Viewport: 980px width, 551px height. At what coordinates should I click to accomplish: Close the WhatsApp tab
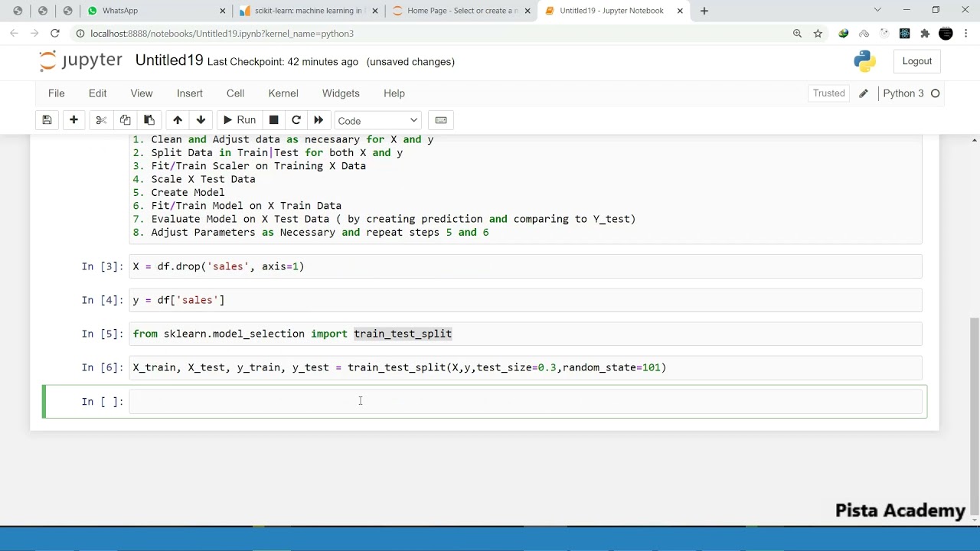[223, 11]
